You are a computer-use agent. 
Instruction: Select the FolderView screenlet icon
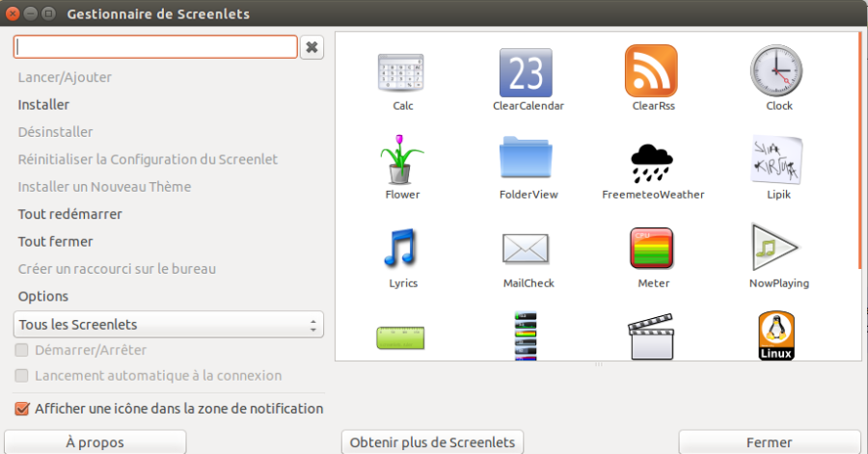526,158
